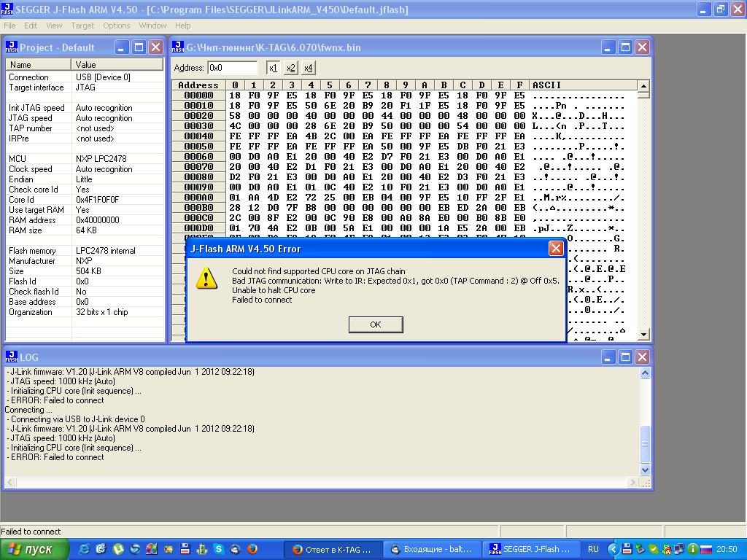Open the Help menu

[182, 26]
